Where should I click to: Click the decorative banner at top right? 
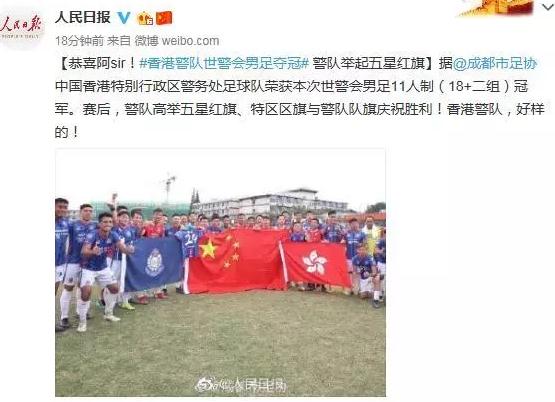497,8
